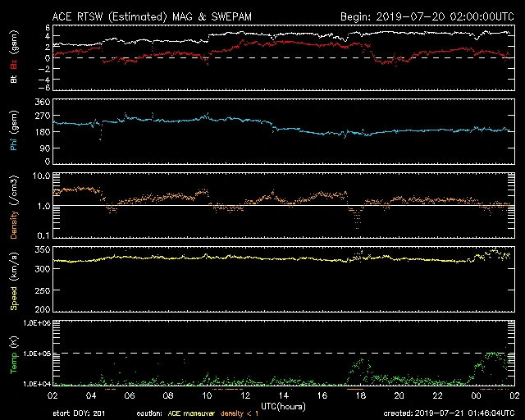The width and height of the screenshot is (525, 420).
Task: Click the 18 hour tick on time axis
Action: [360, 395]
